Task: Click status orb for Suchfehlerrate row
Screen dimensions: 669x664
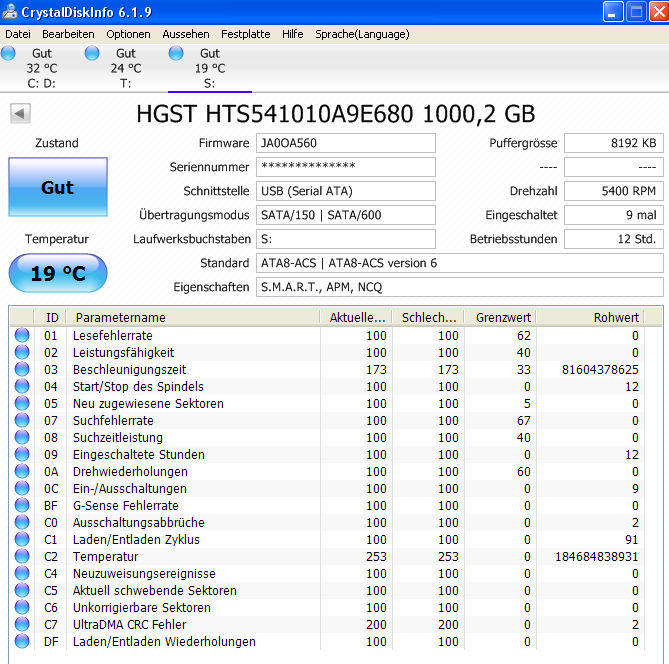Action: [x=22, y=420]
